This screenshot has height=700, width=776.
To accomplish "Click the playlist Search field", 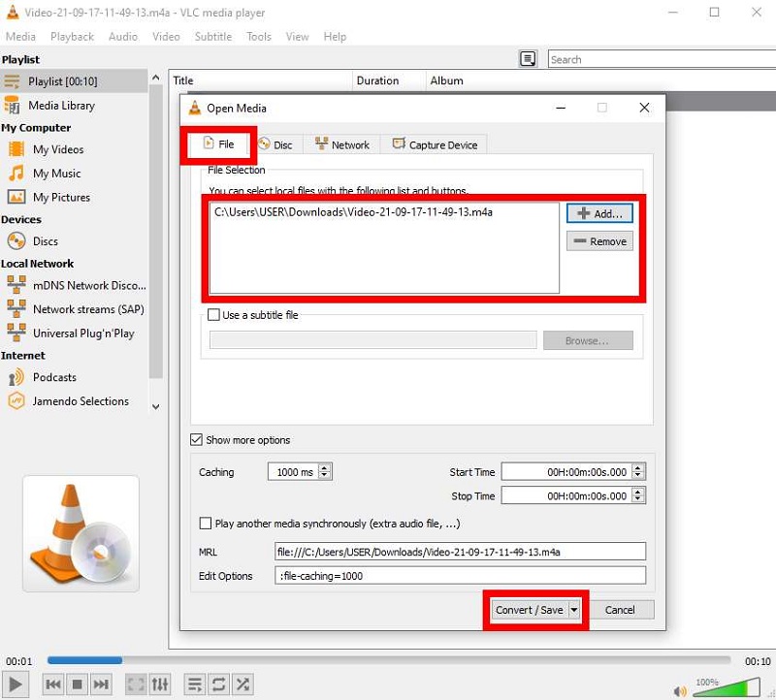I will coord(662,59).
